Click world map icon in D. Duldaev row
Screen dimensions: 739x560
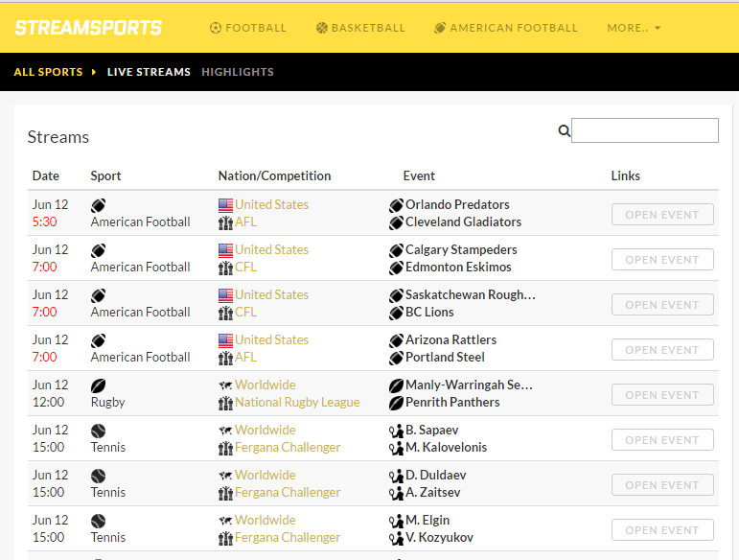226,476
